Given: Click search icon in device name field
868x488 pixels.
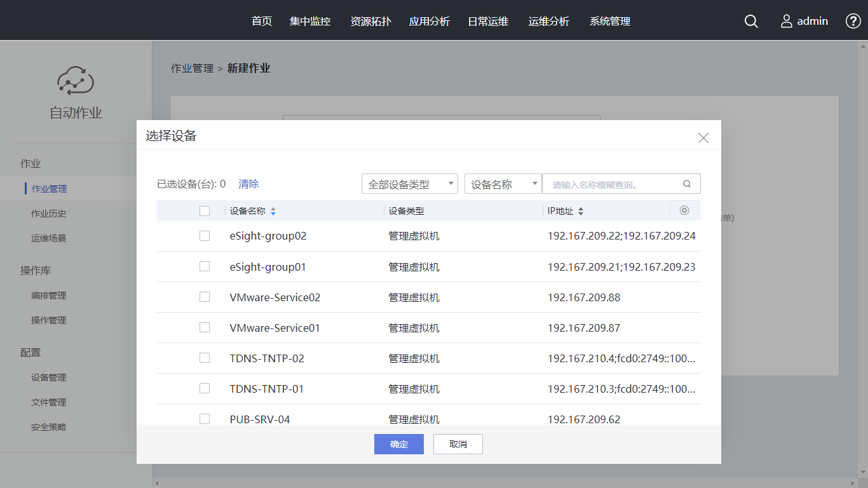Looking at the screenshot, I should click(x=687, y=184).
